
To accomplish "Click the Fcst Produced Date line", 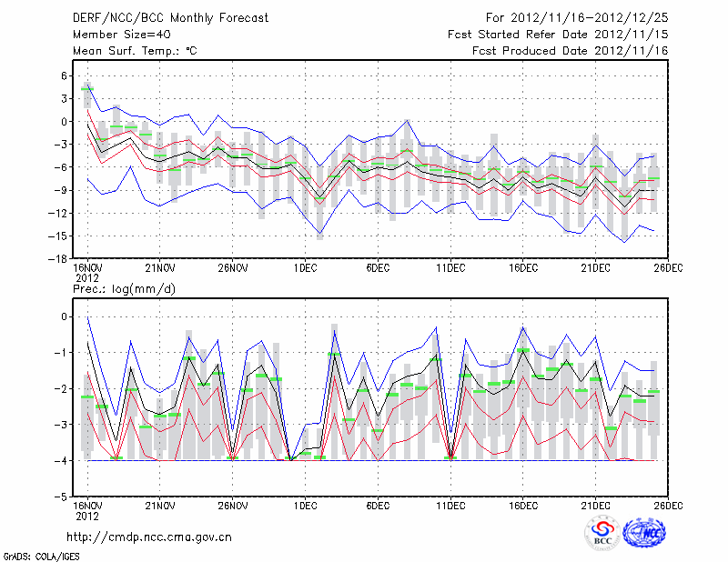I will (570, 51).
